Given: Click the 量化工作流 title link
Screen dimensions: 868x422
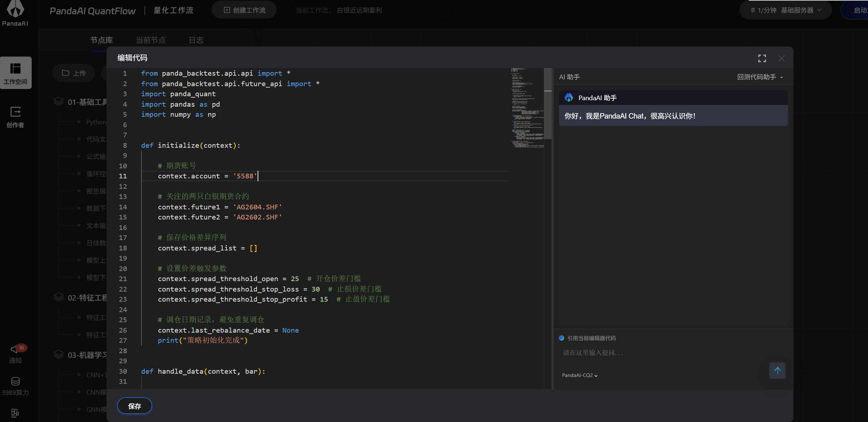Looking at the screenshot, I should tap(174, 10).
